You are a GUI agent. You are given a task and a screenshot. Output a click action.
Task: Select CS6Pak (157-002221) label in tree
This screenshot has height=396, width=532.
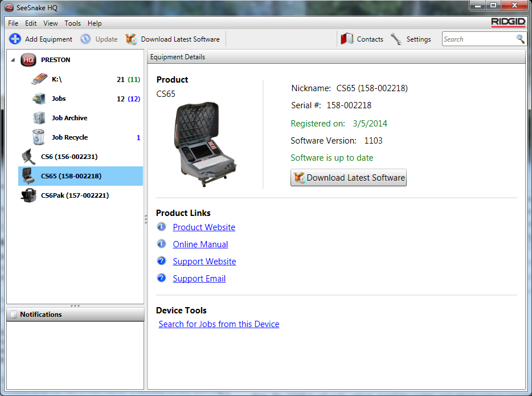coord(75,195)
